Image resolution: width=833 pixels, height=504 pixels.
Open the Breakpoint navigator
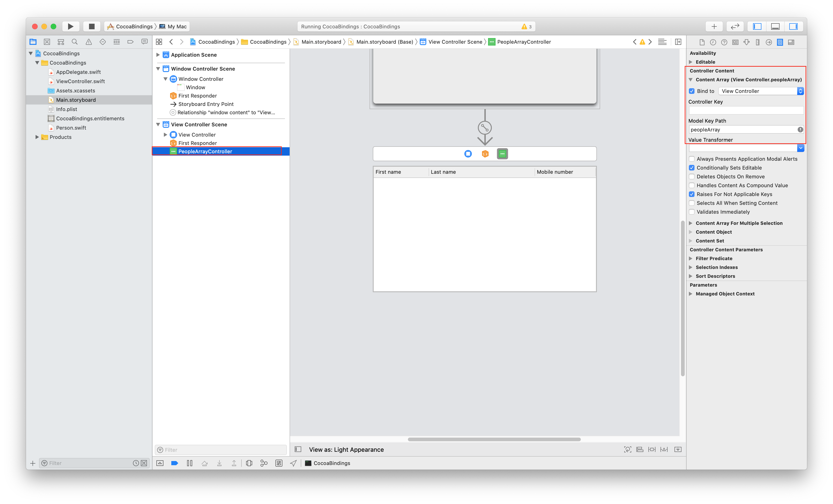coord(130,42)
